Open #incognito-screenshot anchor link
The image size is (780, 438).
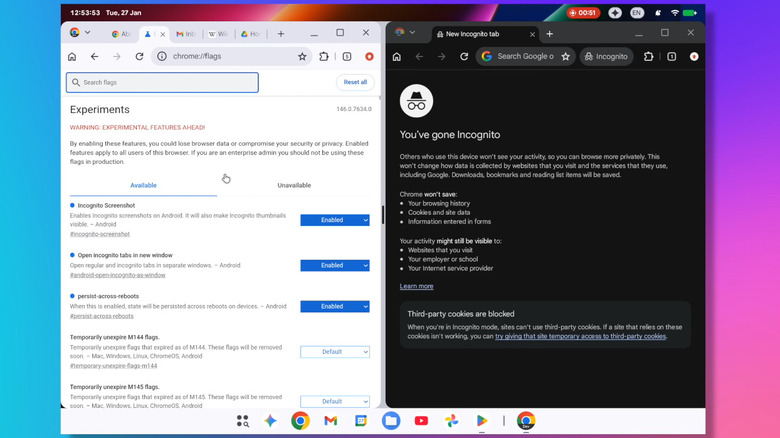coord(99,234)
